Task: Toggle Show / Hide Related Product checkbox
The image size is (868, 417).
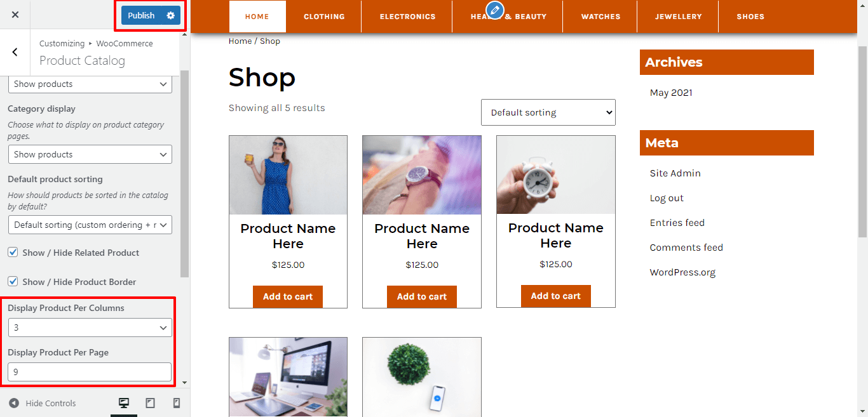Action: 13,253
